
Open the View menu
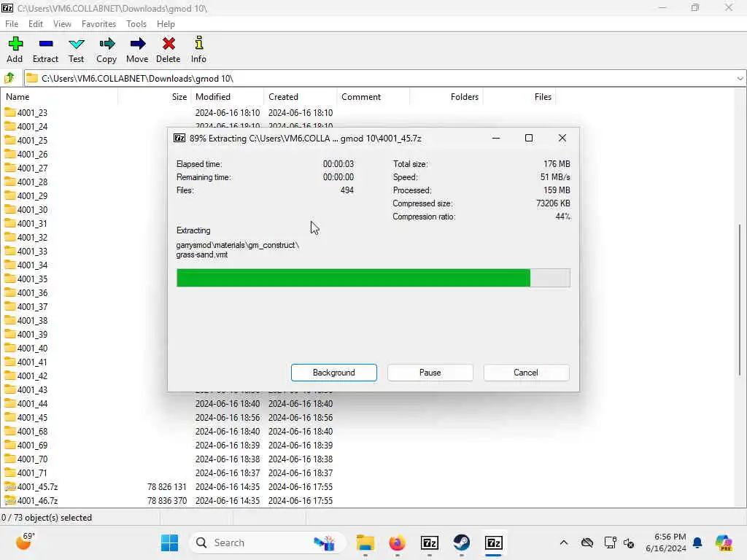point(62,24)
